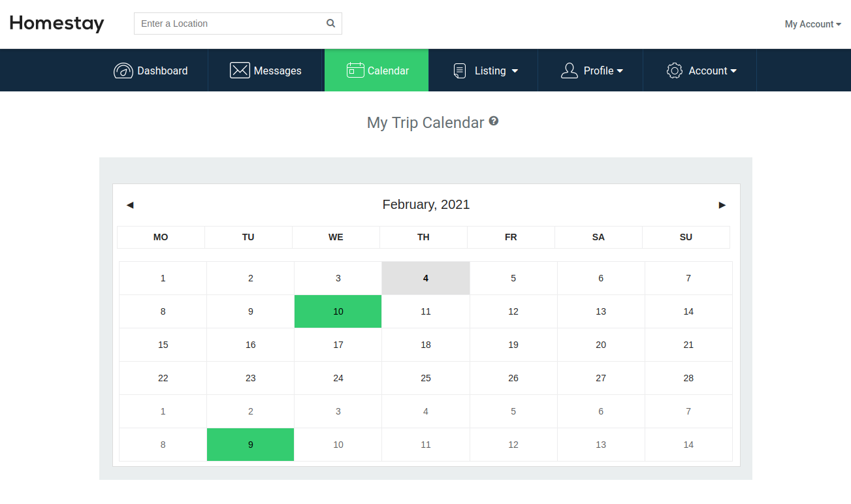The height and width of the screenshot is (504, 851).
Task: Open Messages via the envelope icon
Action: pyautogui.click(x=240, y=70)
